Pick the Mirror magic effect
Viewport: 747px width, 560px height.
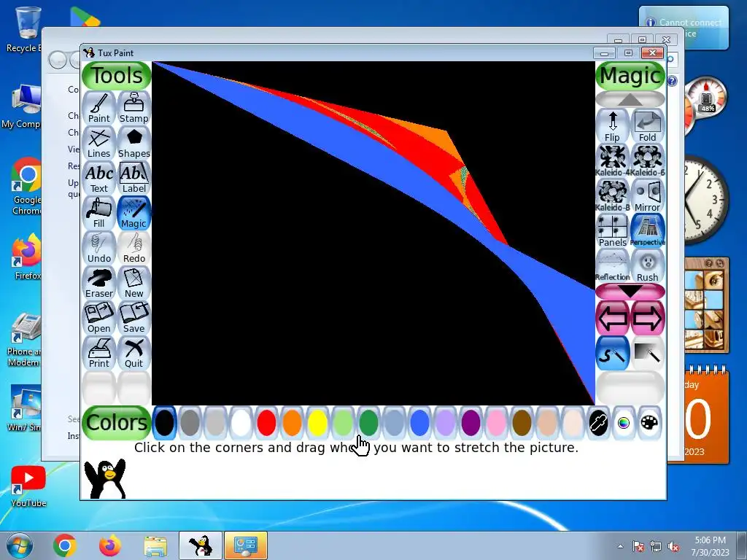coord(648,195)
